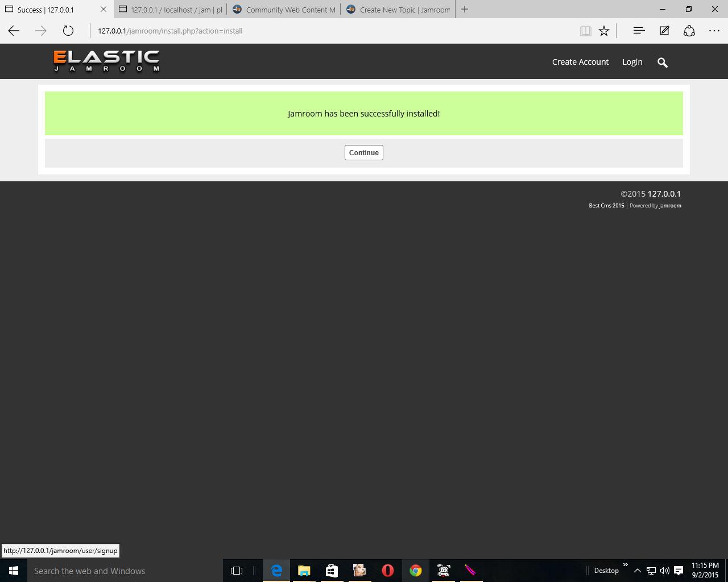
Task: Open the pink feather app on taskbar
Action: pos(471,571)
